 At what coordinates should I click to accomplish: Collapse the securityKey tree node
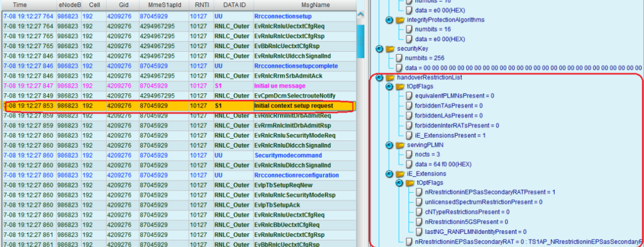379,49
